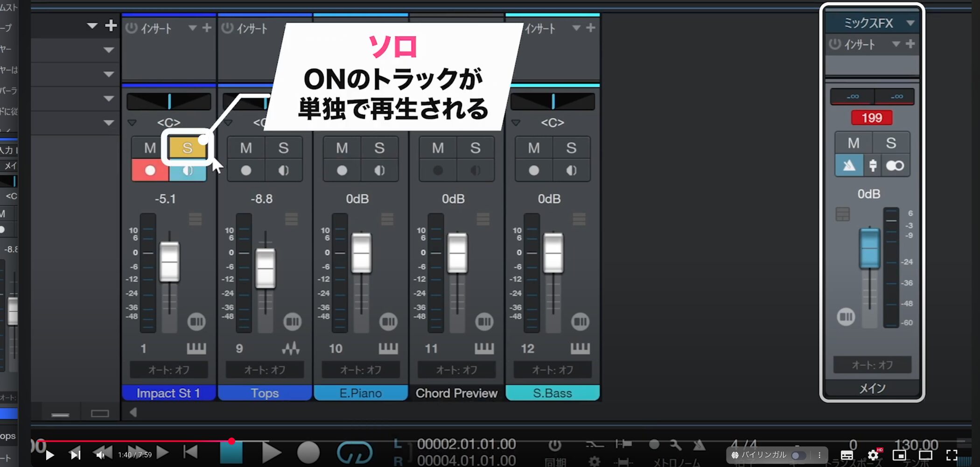Image resolution: width=980 pixels, height=467 pixels.
Task: Disable record arm on Impact St 1
Action: (x=150, y=170)
